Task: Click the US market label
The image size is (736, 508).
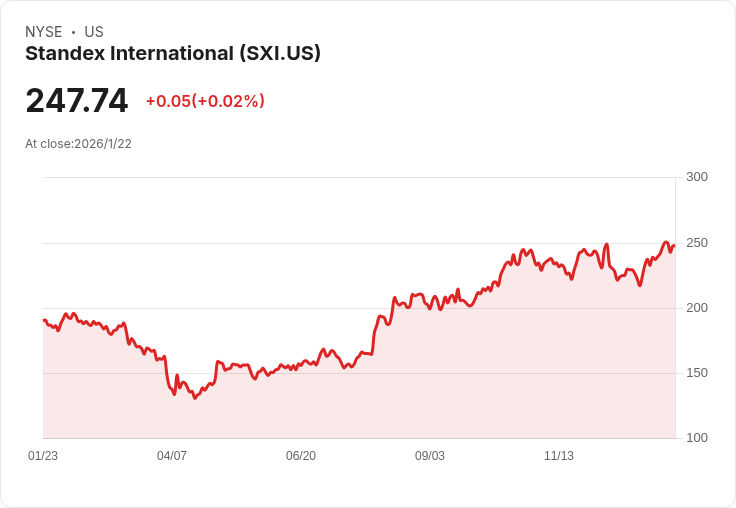Action: 94,32
